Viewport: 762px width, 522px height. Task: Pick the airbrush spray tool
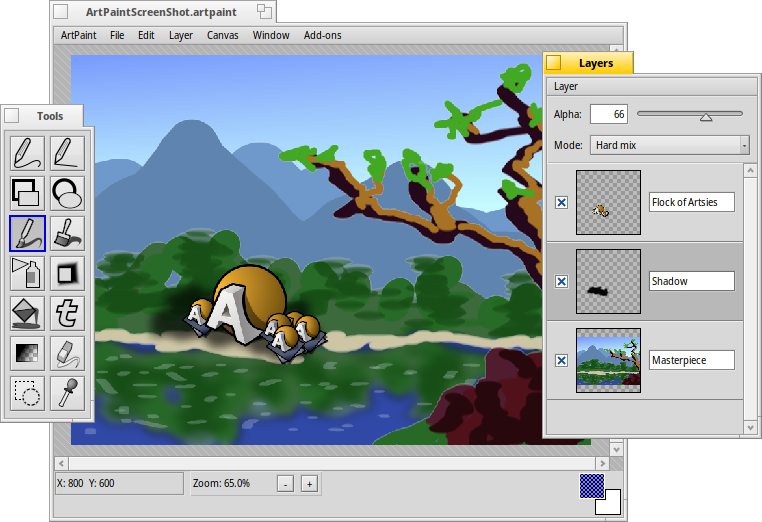pos(27,273)
